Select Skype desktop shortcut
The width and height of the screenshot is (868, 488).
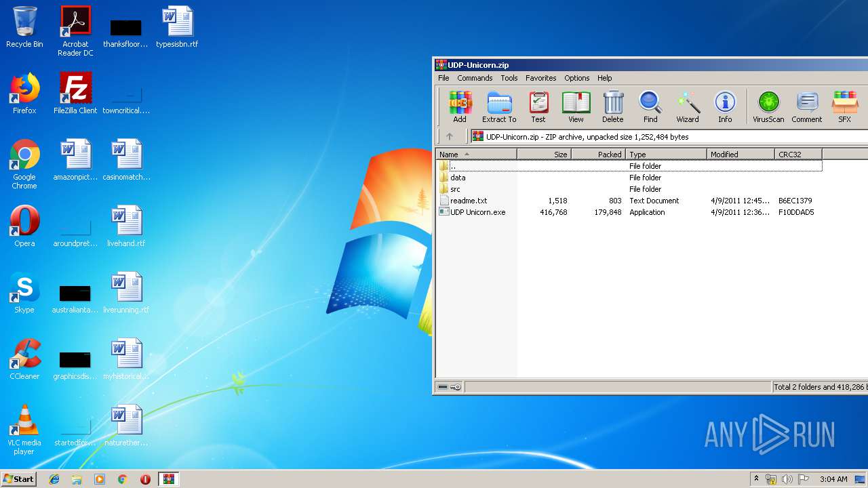coord(24,293)
